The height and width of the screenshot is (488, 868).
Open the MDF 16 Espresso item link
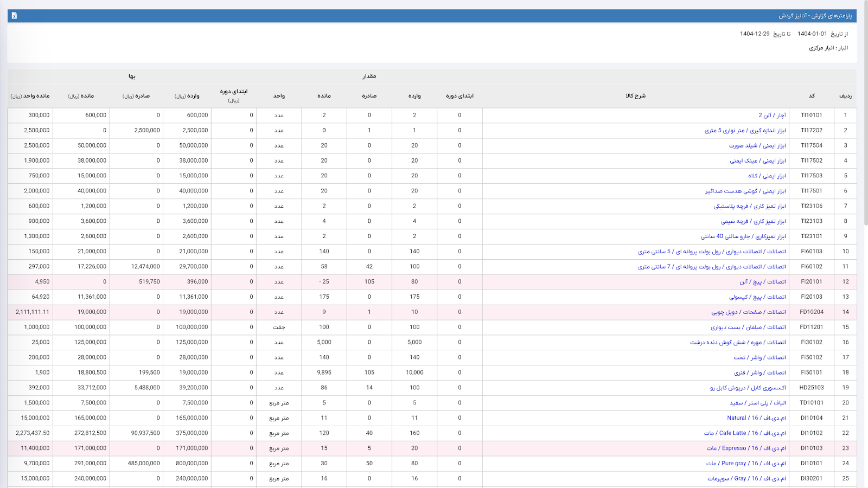pos(746,448)
